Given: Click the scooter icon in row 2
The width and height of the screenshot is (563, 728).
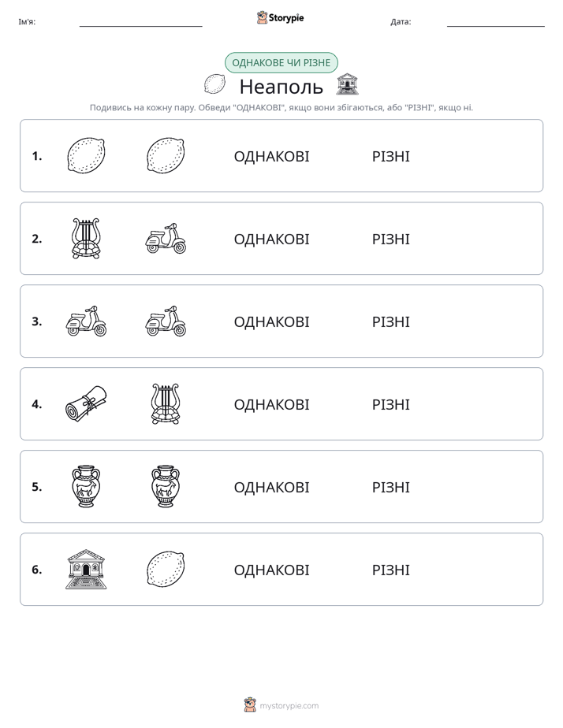Looking at the screenshot, I should click(x=166, y=238).
